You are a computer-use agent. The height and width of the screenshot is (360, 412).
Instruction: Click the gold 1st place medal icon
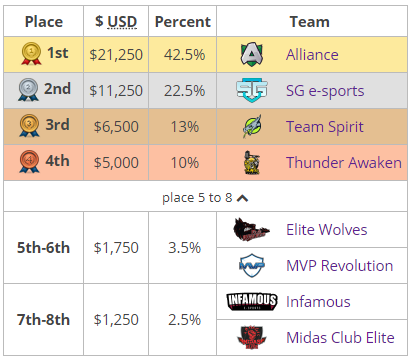(31, 54)
